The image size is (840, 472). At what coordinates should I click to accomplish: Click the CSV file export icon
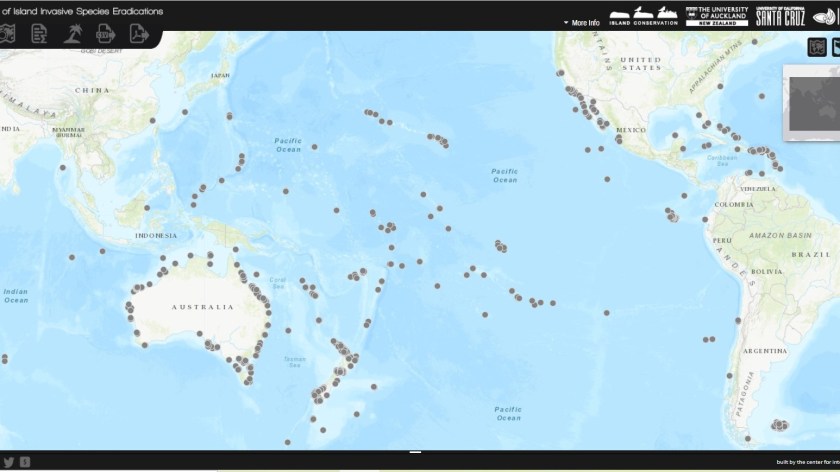click(x=105, y=34)
